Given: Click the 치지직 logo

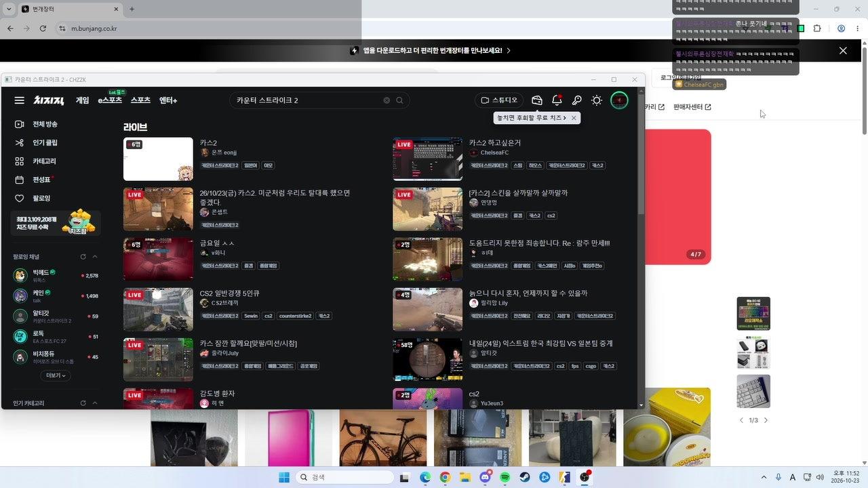Looking at the screenshot, I should click(49, 100).
